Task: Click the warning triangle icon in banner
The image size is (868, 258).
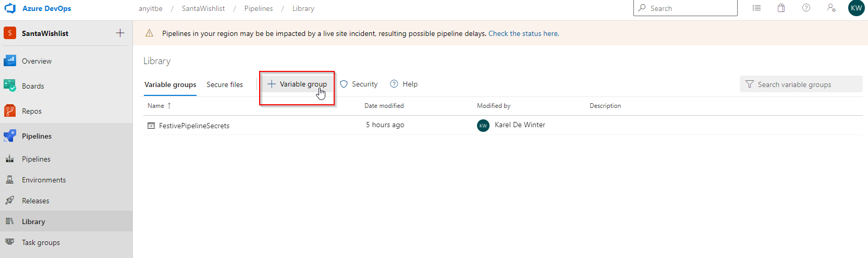Action: coord(150,33)
